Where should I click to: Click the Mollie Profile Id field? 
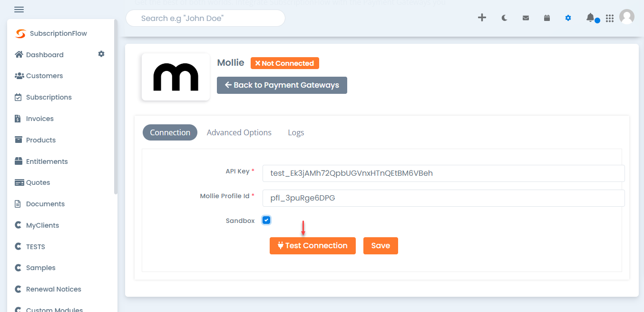point(443,198)
